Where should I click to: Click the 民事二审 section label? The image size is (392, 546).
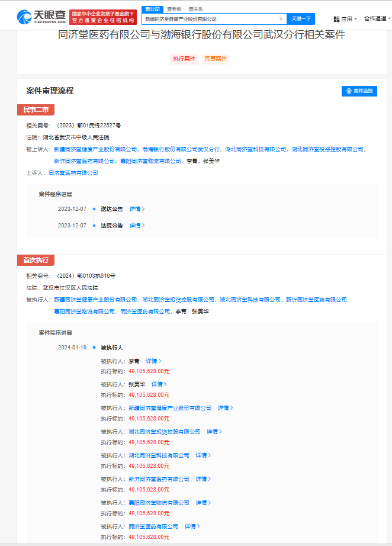click(36, 110)
